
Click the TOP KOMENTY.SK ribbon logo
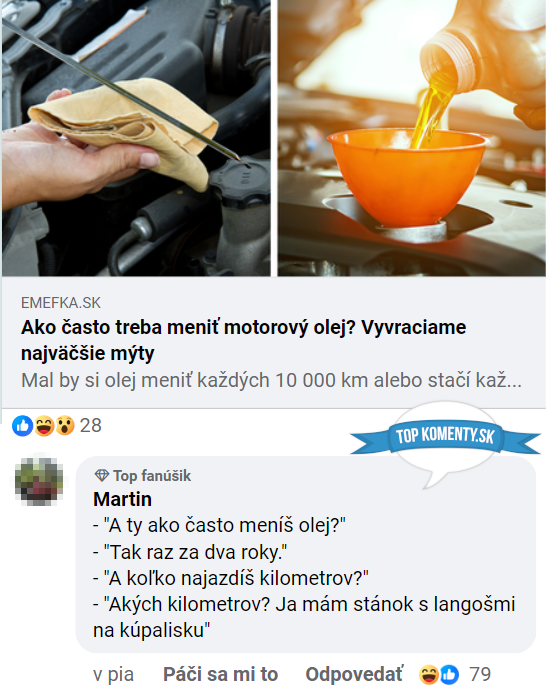[445, 436]
